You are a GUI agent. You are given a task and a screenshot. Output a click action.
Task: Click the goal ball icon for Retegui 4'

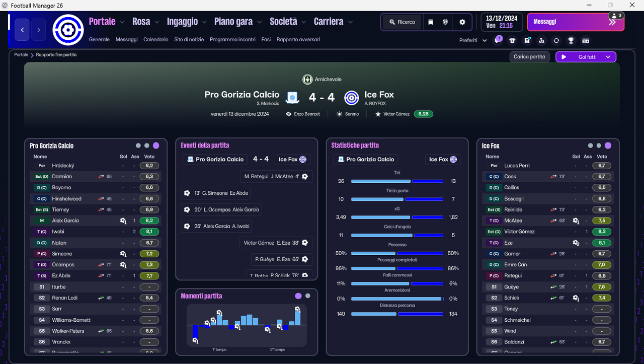(x=305, y=176)
